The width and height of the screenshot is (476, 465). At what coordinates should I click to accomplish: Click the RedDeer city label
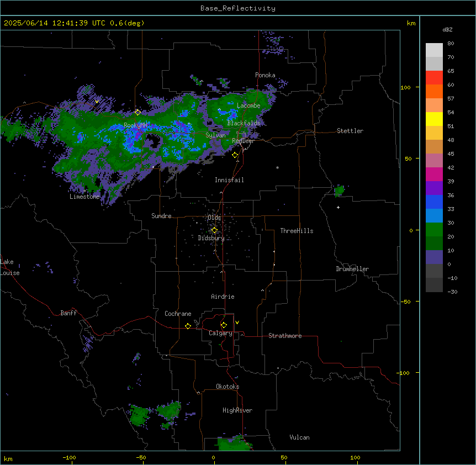pyautogui.click(x=243, y=141)
